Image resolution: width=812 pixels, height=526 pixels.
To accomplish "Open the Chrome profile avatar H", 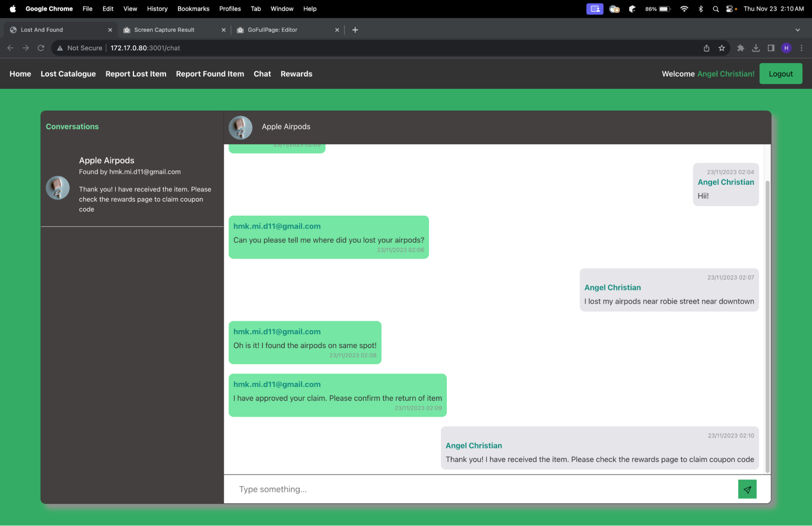I will pyautogui.click(x=786, y=48).
